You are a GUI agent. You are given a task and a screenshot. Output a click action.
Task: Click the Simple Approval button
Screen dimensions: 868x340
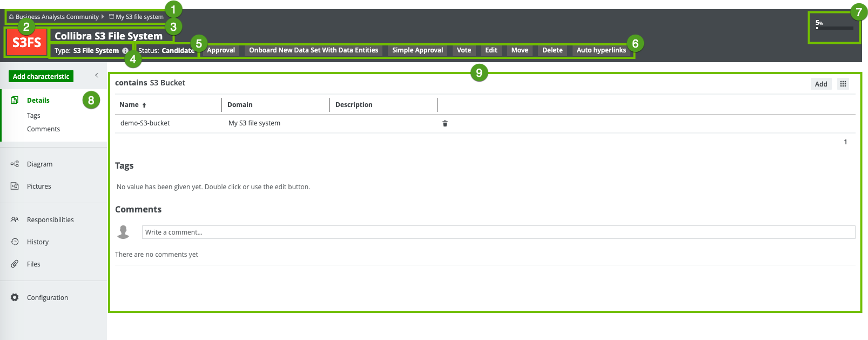pos(417,50)
